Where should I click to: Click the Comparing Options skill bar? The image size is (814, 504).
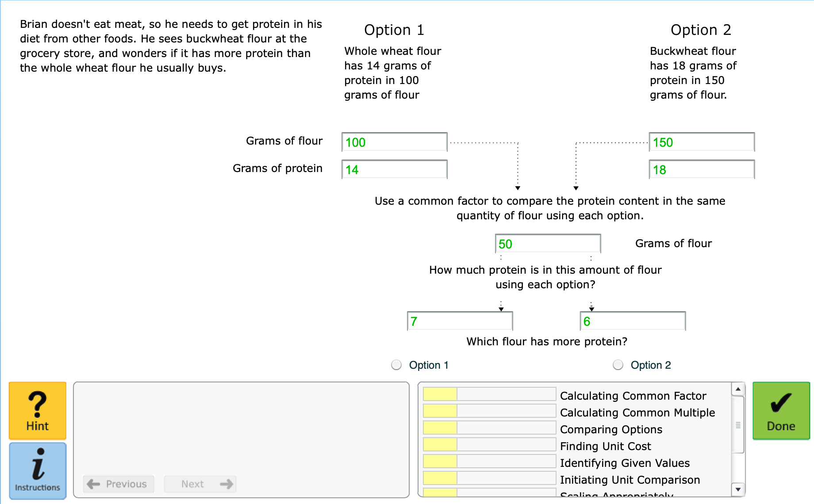pyautogui.click(x=489, y=428)
